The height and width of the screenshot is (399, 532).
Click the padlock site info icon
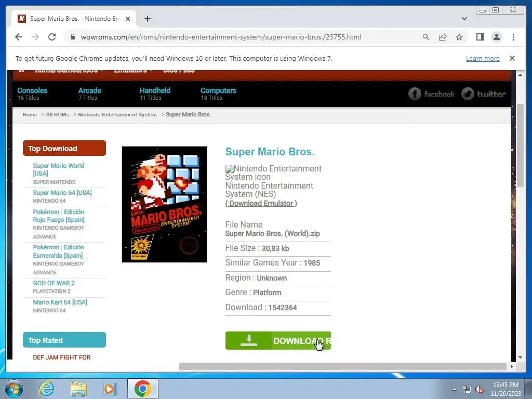(73, 37)
